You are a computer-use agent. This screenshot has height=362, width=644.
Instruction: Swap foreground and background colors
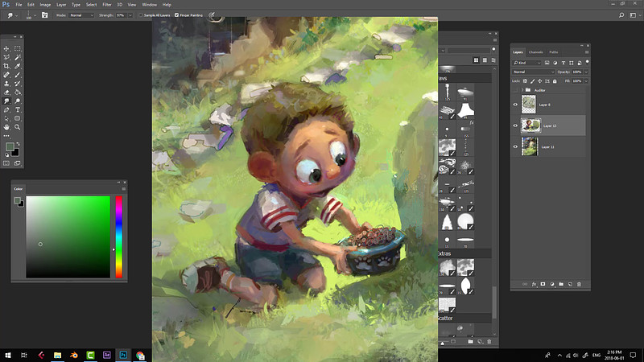(x=18, y=144)
